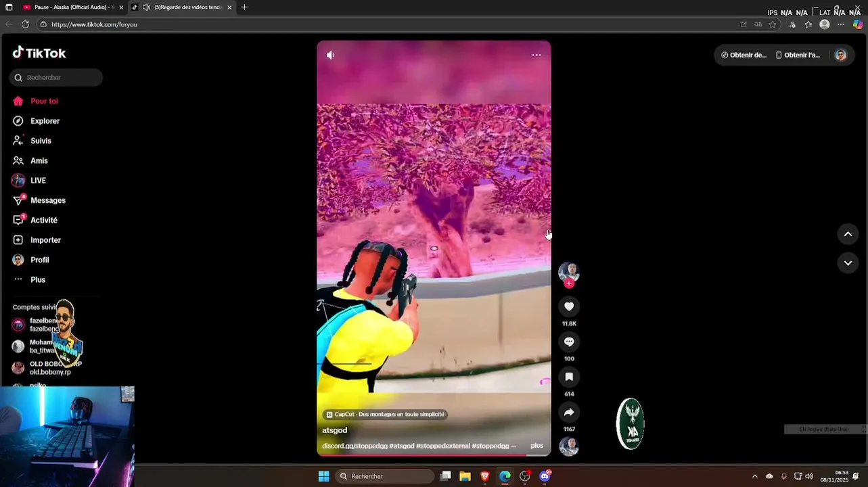Open Task View on taskbar
The image size is (868, 487).
(x=445, y=476)
